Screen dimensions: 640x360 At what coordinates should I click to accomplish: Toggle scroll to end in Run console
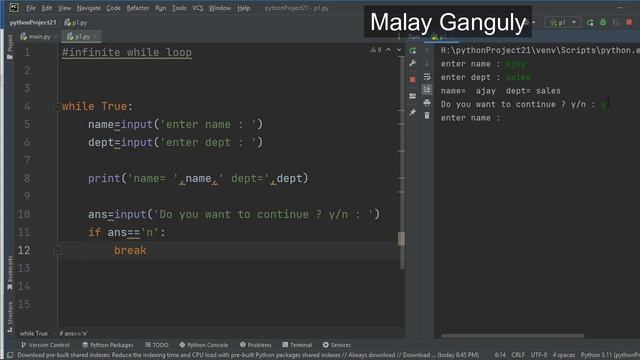click(427, 89)
